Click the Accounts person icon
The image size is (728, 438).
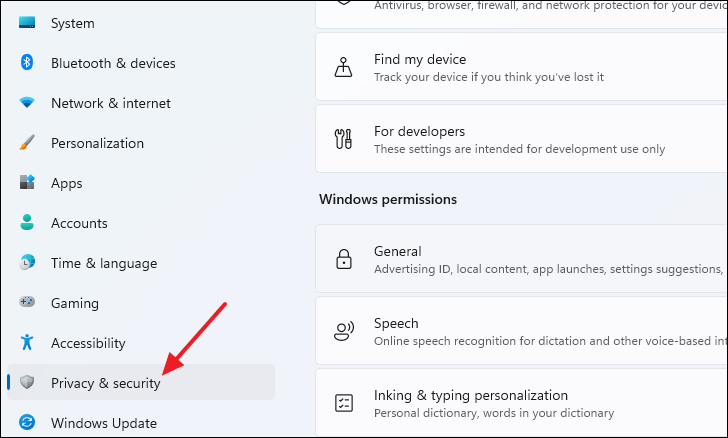27,223
